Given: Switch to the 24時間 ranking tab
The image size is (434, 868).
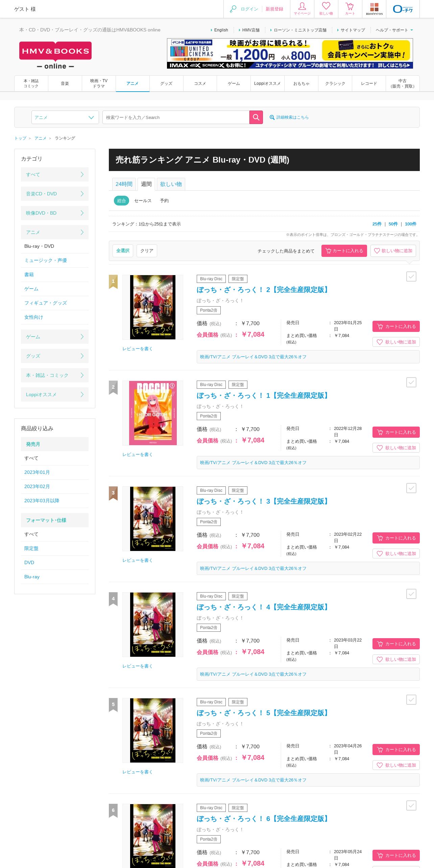Looking at the screenshot, I should (124, 184).
